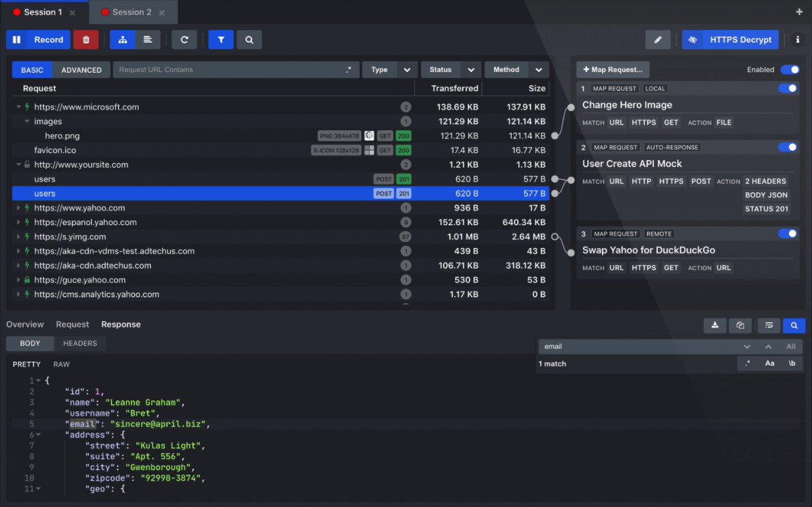This screenshot has height=507, width=812.
Task: Close the Session 1 tab
Action: coord(72,12)
